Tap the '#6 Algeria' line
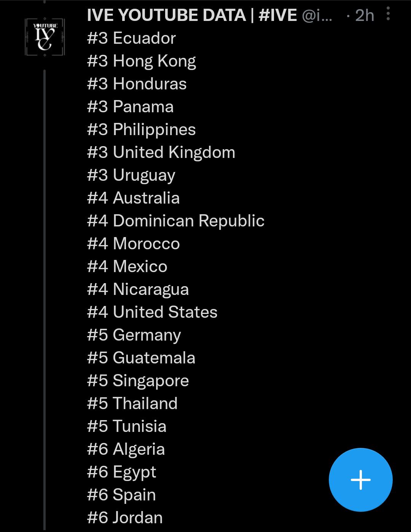The image size is (411, 532). point(126,449)
